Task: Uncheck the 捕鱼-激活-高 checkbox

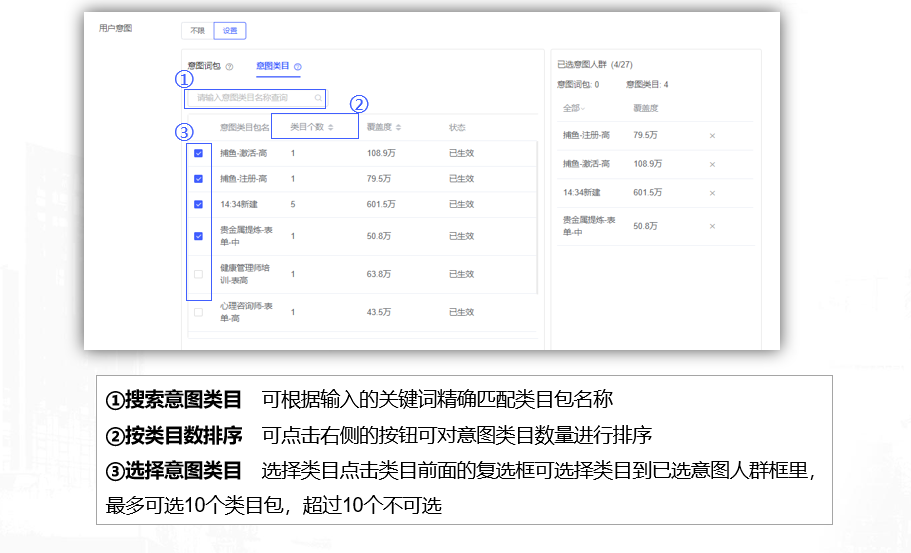Action: 198,153
